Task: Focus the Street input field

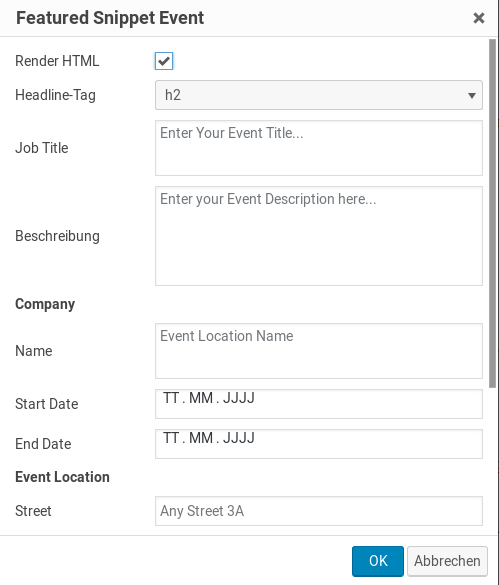Action: tap(319, 511)
